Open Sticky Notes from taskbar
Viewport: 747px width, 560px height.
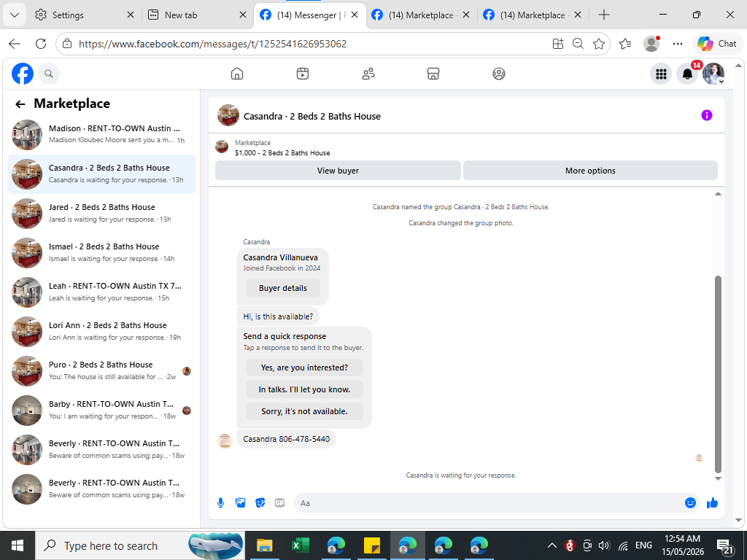tap(371, 545)
